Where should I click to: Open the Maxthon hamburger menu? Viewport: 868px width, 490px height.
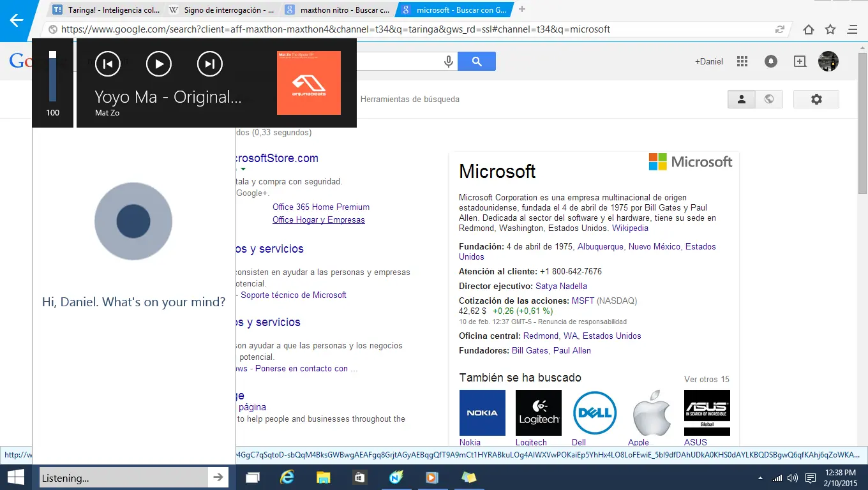point(852,29)
